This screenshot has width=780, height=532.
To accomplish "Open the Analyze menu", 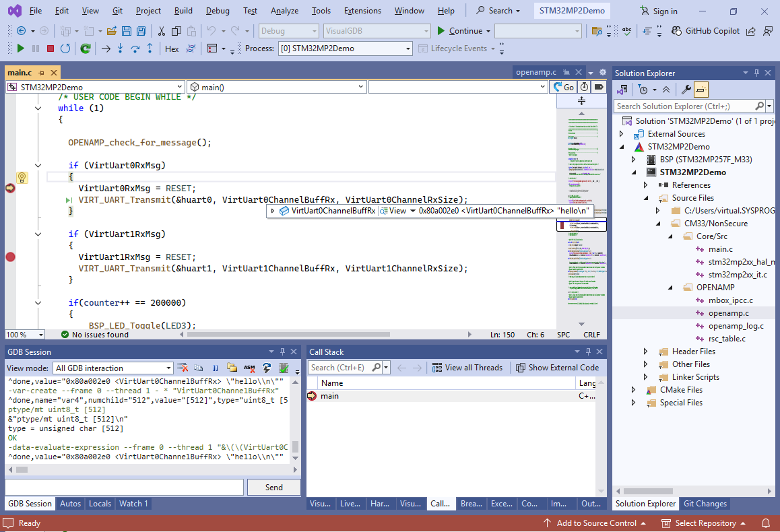I will 284,11.
